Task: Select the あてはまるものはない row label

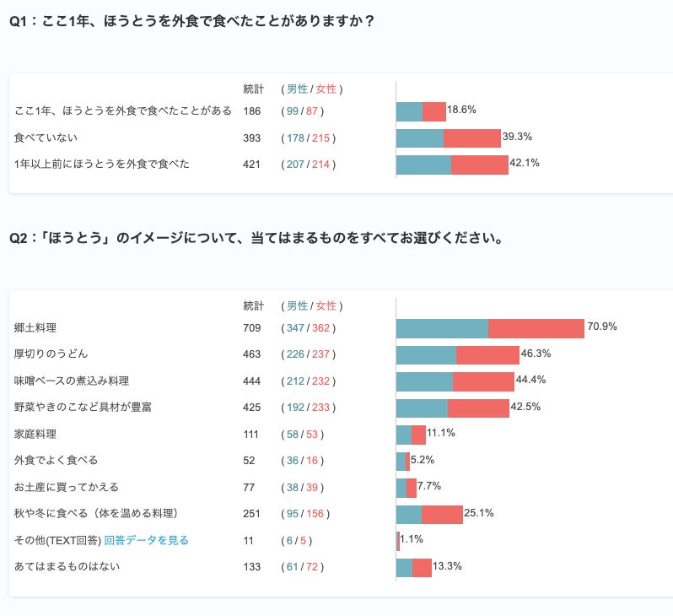Action: tap(67, 566)
